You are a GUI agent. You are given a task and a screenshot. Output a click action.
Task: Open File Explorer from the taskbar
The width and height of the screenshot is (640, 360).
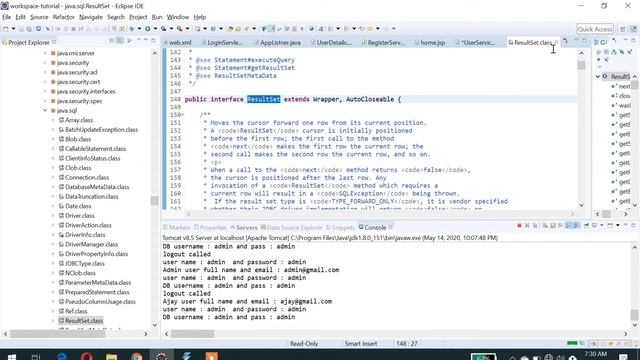pos(111,356)
